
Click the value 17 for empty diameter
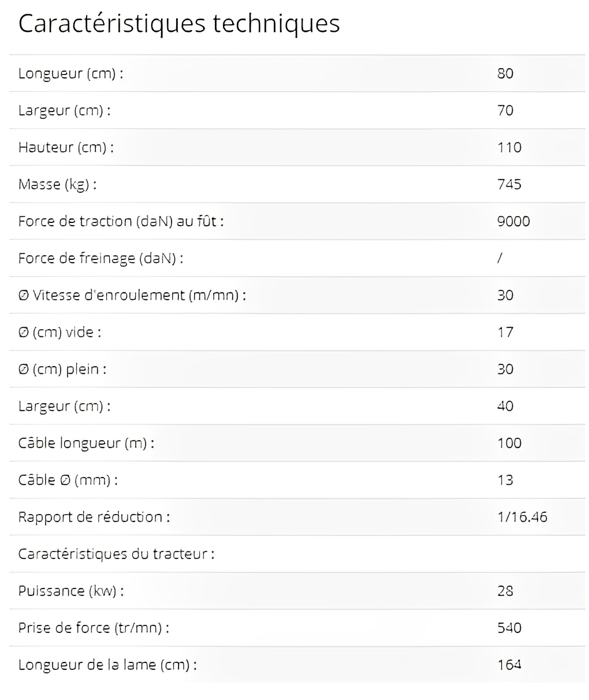click(505, 333)
